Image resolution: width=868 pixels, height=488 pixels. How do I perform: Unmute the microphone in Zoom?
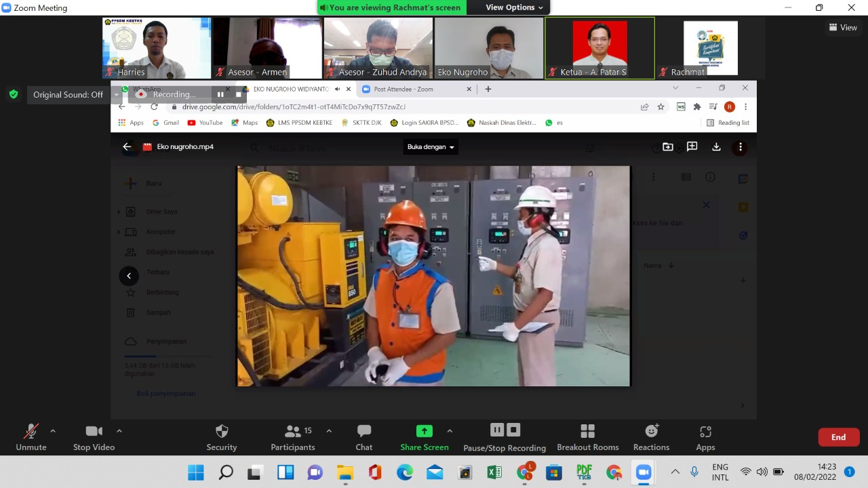click(x=31, y=438)
